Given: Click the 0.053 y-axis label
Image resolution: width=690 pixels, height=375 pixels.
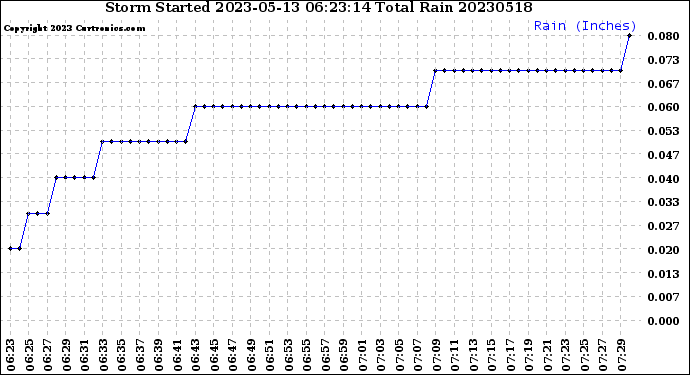Looking at the screenshot, I should [x=663, y=131].
